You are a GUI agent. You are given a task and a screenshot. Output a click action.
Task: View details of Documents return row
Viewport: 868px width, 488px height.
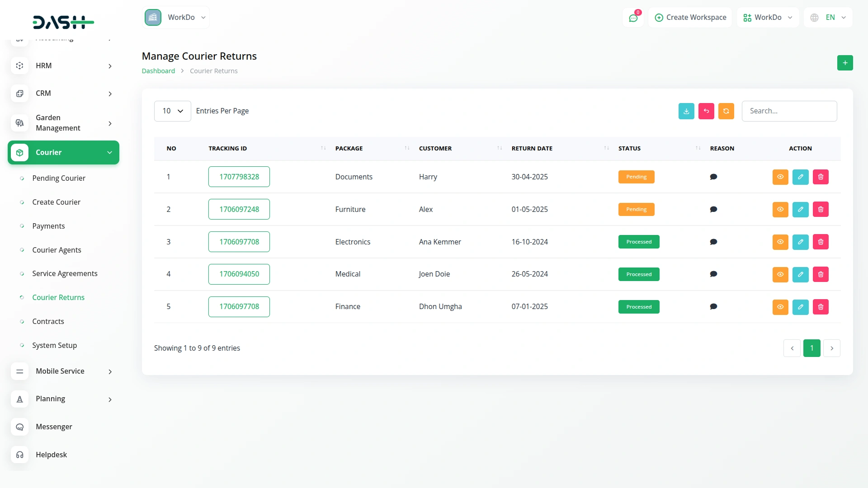(x=780, y=177)
